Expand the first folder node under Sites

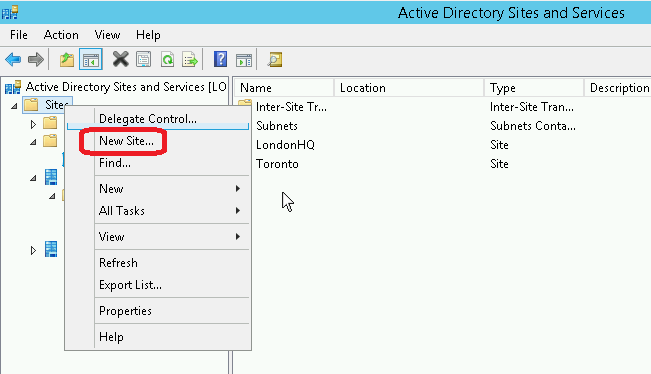tap(33, 124)
